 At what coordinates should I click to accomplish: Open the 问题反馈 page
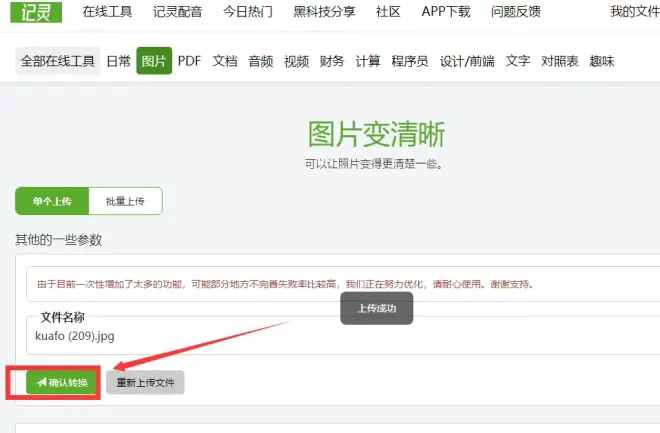pos(517,12)
